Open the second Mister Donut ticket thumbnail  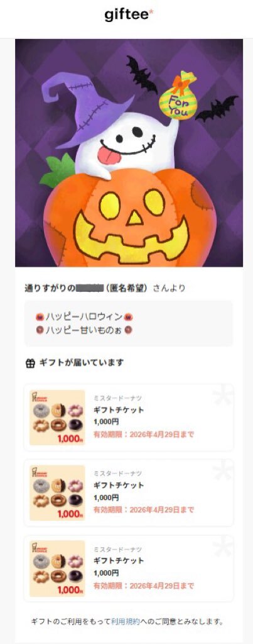57,493
